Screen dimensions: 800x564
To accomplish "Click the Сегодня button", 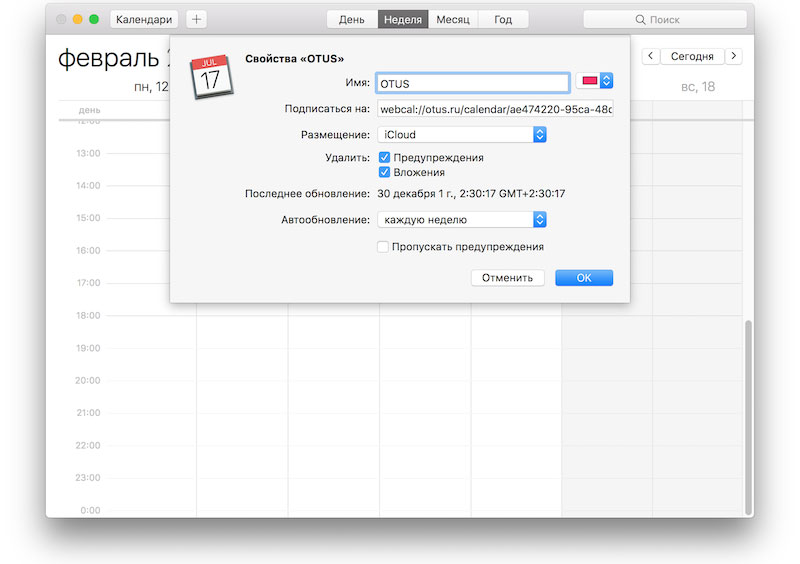I will (x=692, y=56).
